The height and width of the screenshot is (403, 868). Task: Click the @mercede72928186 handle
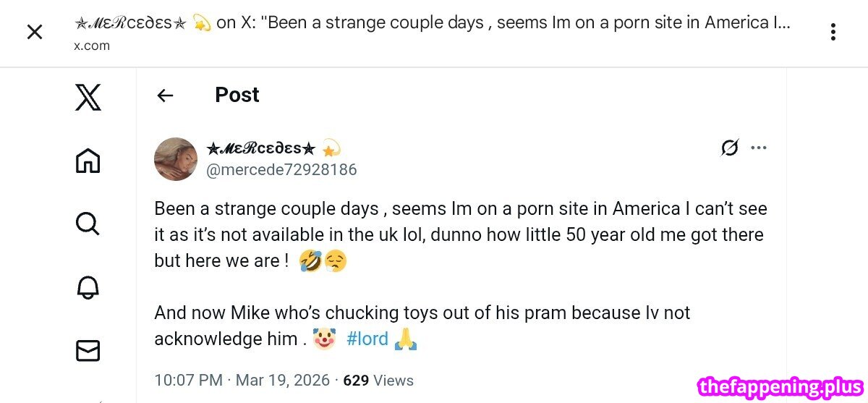coord(281,170)
